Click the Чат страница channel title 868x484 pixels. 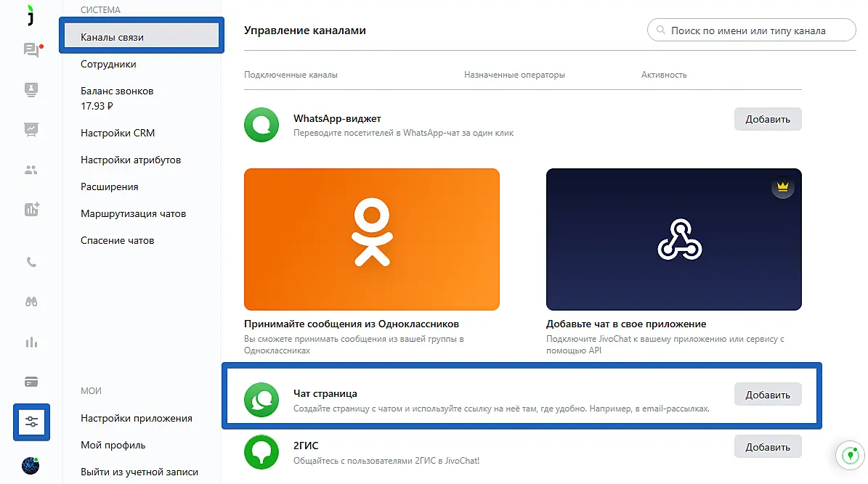325,393
